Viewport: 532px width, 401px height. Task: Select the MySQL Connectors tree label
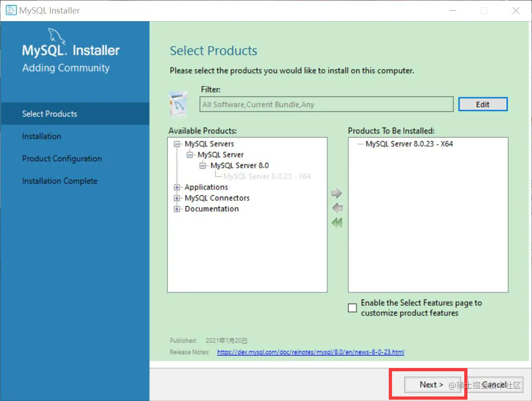(x=217, y=198)
